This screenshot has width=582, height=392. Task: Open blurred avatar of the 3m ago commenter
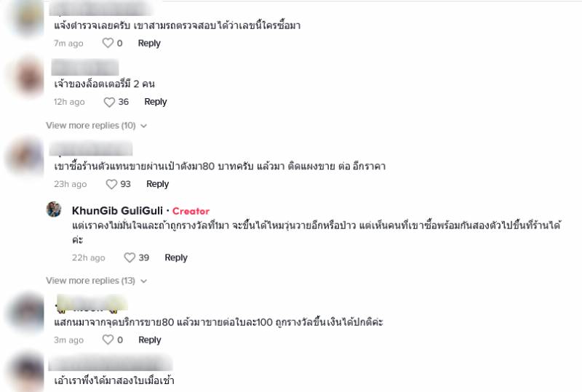pyautogui.click(x=27, y=313)
